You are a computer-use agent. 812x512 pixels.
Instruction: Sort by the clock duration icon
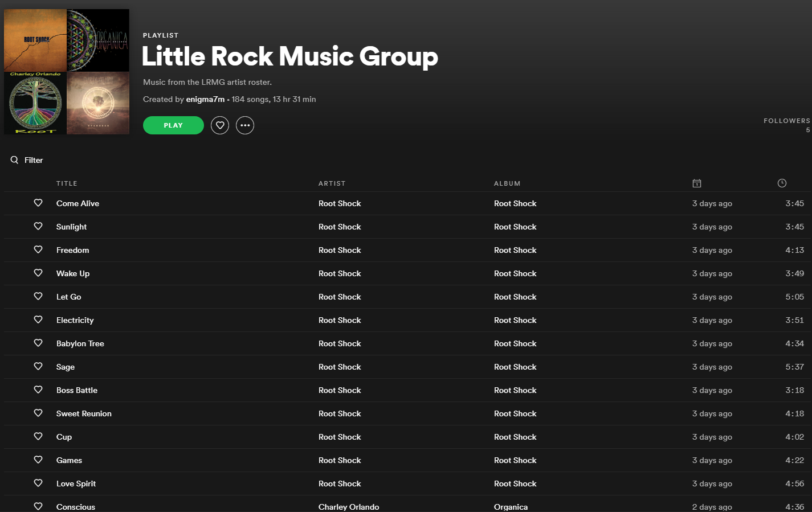(782, 183)
